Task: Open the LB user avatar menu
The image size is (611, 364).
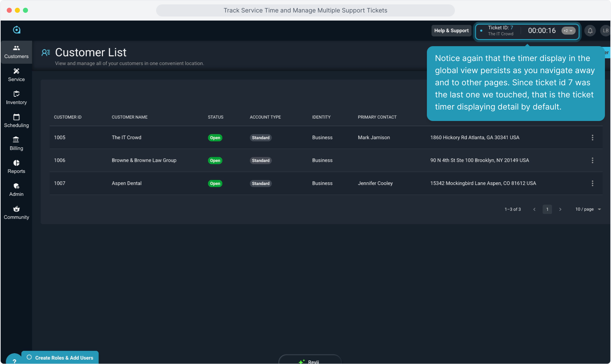Action: 605,31
